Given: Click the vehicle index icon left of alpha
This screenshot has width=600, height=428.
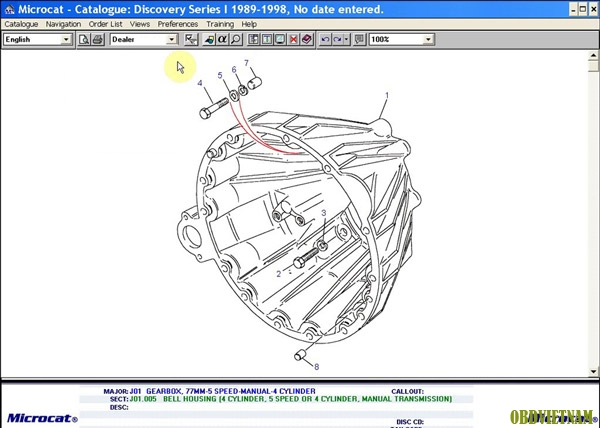Looking at the screenshot, I should tap(209, 39).
